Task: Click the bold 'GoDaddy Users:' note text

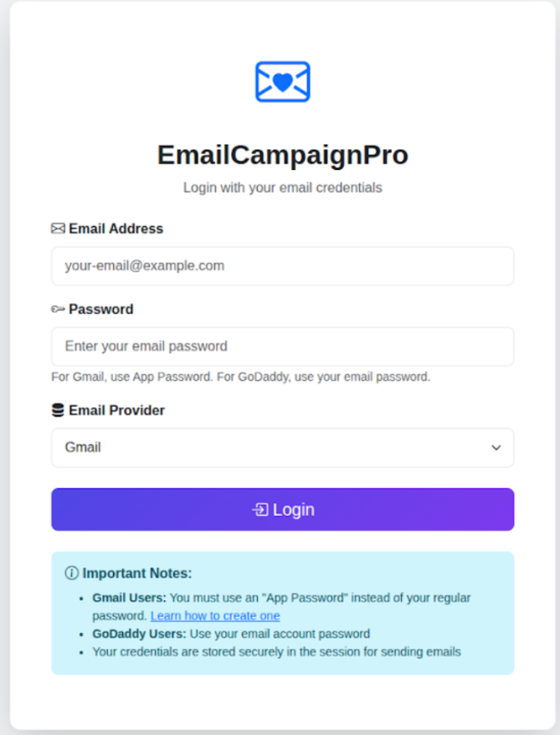Action: [139, 634]
